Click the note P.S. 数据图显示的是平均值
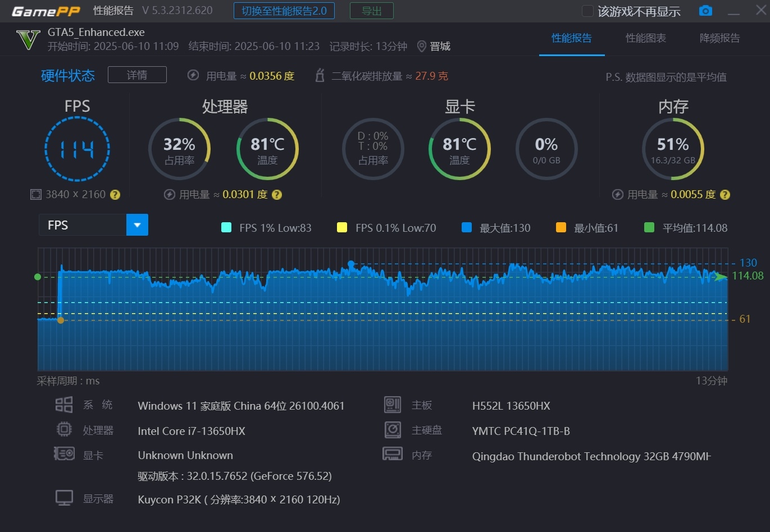This screenshot has width=770, height=532. click(x=666, y=77)
